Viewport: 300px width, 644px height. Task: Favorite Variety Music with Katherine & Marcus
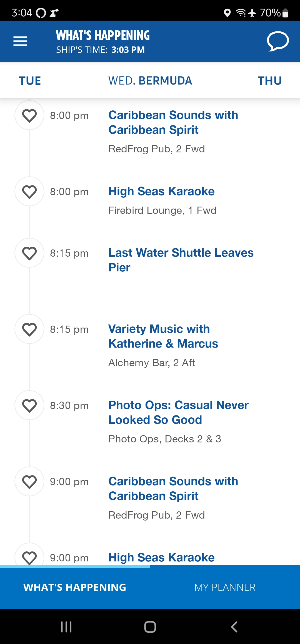coord(29,329)
